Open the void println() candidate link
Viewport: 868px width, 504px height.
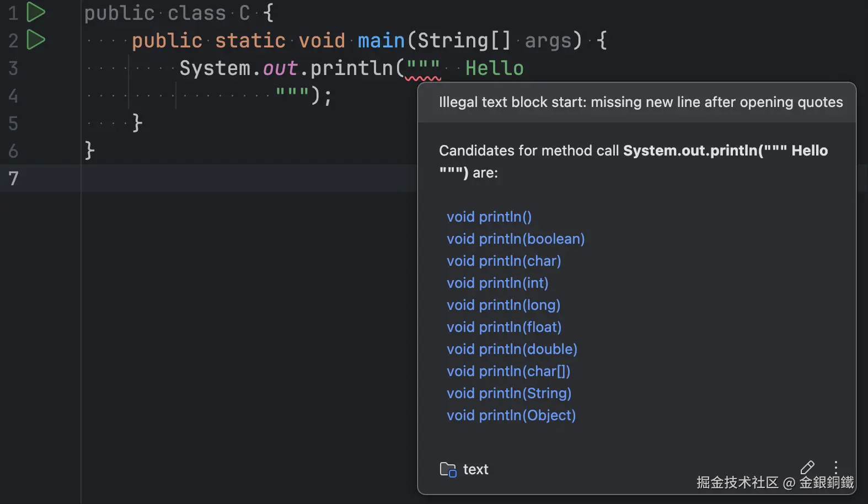point(489,217)
